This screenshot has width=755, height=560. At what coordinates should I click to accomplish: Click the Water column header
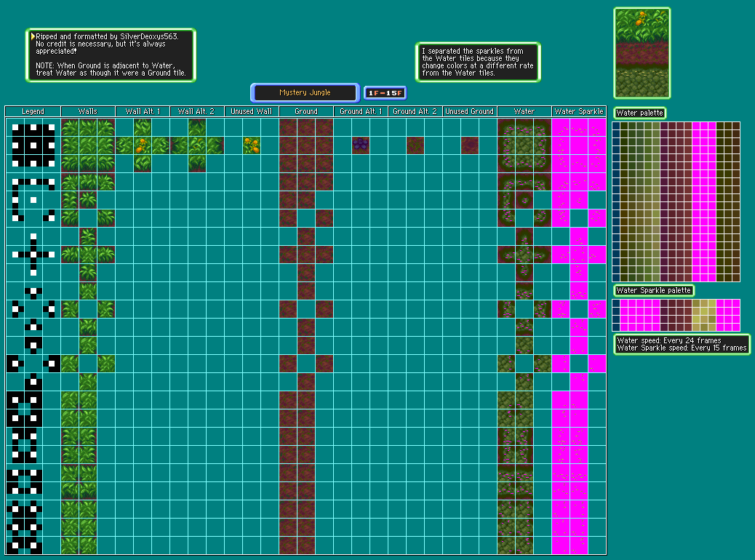click(x=524, y=112)
